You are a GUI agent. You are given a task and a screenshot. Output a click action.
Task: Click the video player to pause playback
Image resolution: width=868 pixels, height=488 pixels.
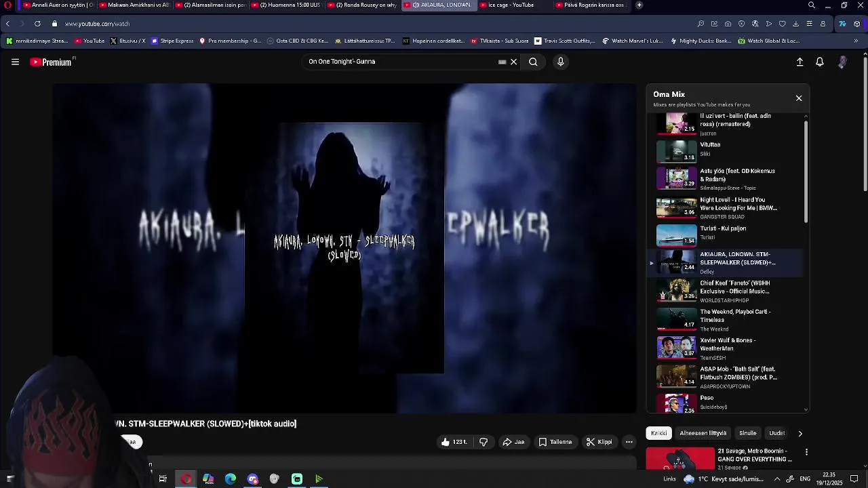tap(344, 248)
